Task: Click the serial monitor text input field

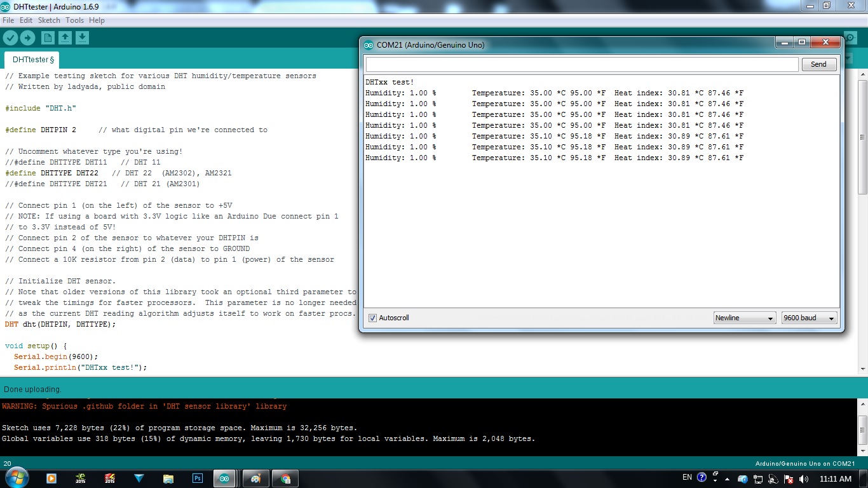Action: pyautogui.click(x=581, y=64)
